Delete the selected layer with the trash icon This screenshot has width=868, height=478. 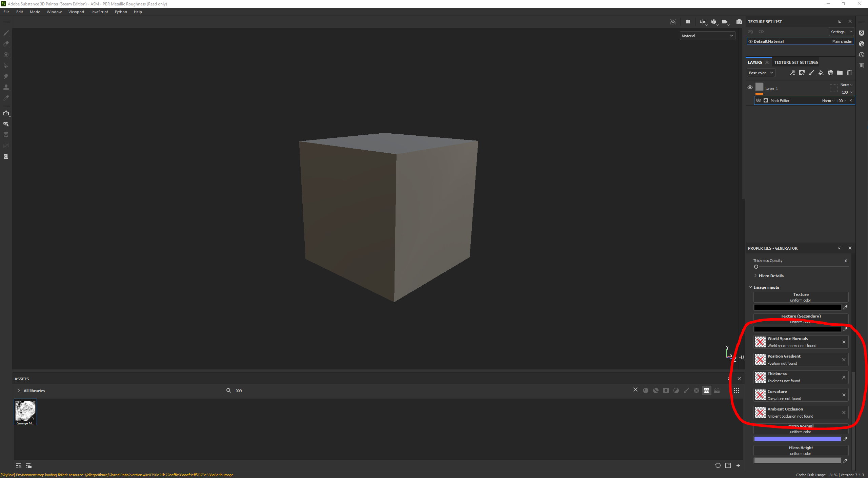[x=849, y=73]
